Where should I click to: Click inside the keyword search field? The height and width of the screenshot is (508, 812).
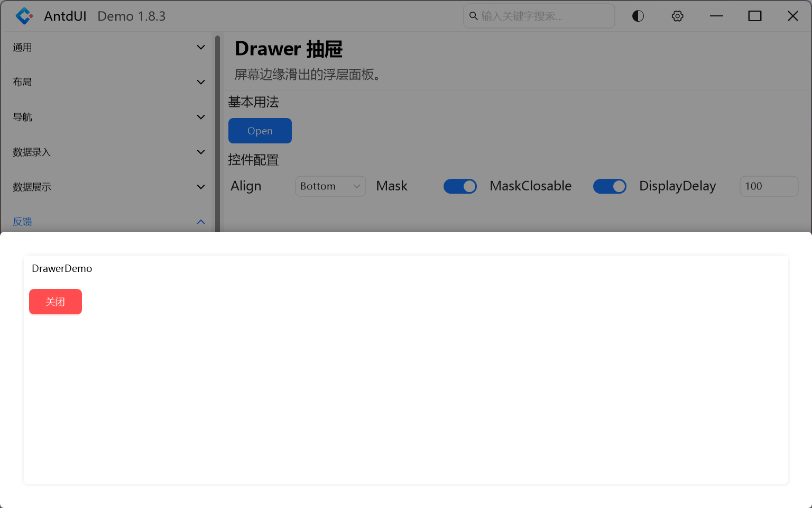point(539,16)
